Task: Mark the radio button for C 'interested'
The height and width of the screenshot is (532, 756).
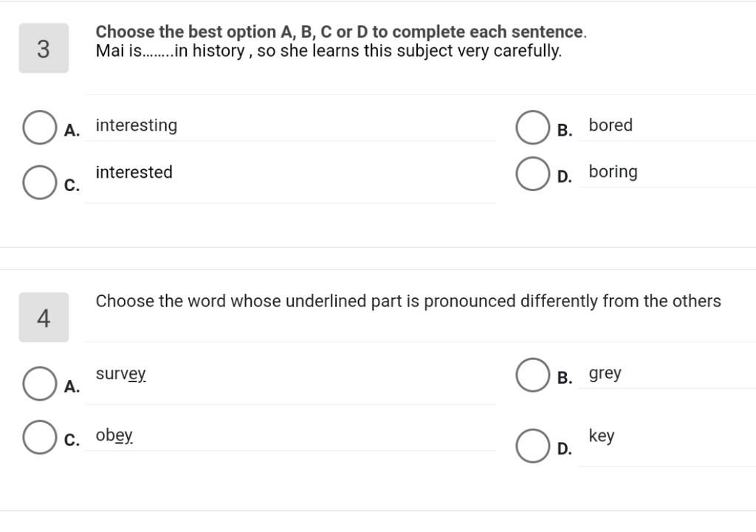Action: point(39,182)
